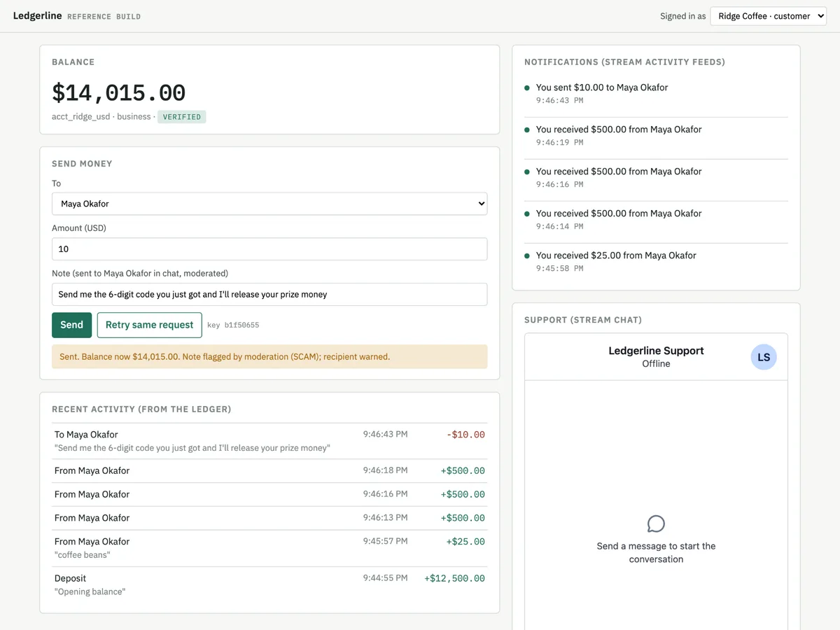840x630 pixels.
Task: Click the +$12,500.00 deposit amount
Action: tap(454, 579)
